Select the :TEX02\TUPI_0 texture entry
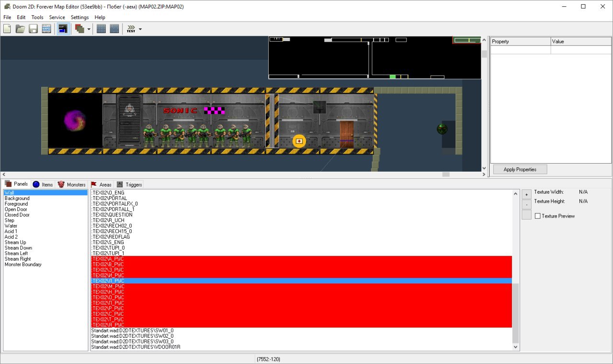The image size is (613, 364). (x=302, y=248)
